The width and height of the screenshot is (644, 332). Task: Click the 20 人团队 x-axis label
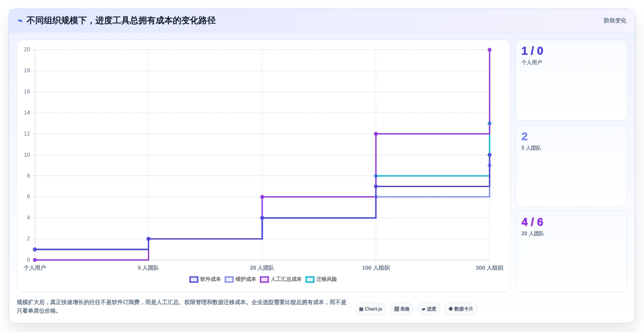click(x=262, y=268)
